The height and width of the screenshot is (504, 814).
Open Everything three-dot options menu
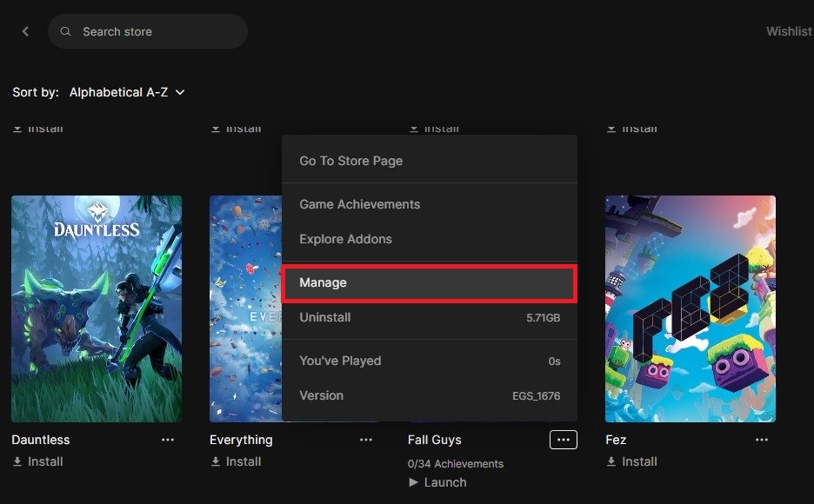pyautogui.click(x=366, y=440)
